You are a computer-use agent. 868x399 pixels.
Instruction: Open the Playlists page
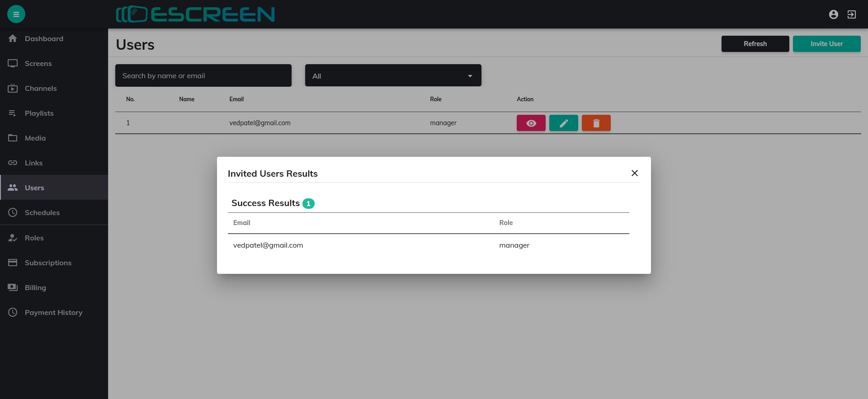(x=39, y=113)
